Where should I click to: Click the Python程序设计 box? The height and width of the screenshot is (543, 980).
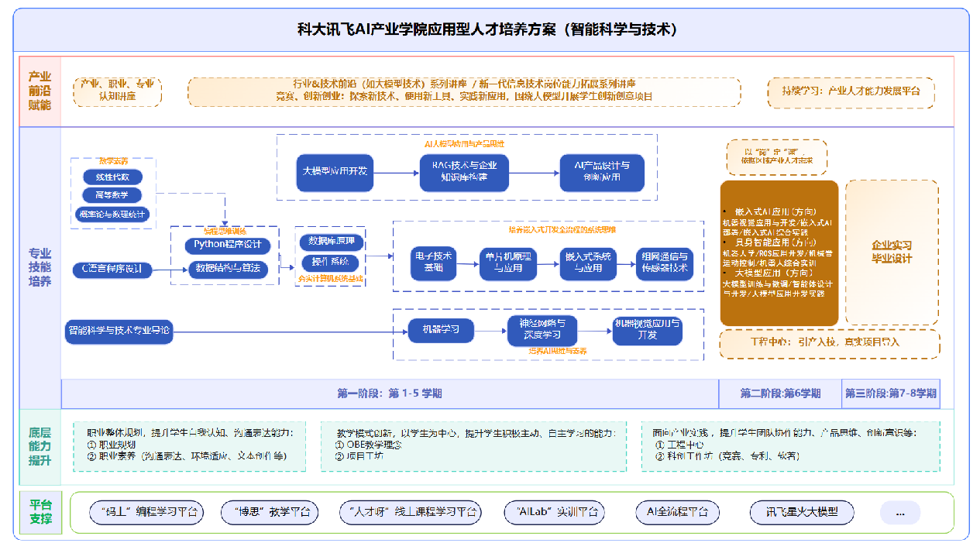pos(227,246)
